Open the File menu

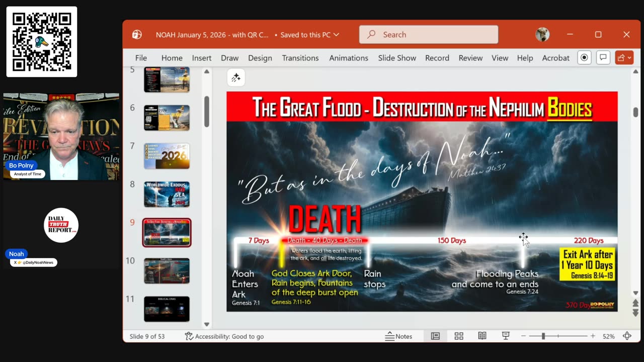141,58
